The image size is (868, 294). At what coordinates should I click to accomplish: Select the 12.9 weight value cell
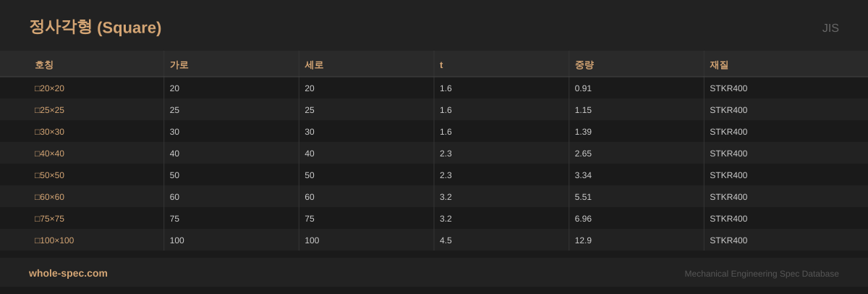583,240
